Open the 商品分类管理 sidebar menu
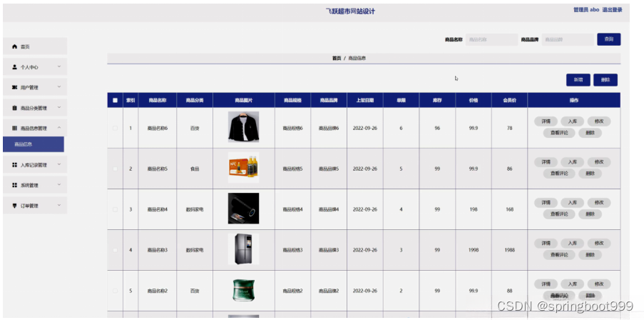Viewport: 644px width, 320px height. pos(35,108)
